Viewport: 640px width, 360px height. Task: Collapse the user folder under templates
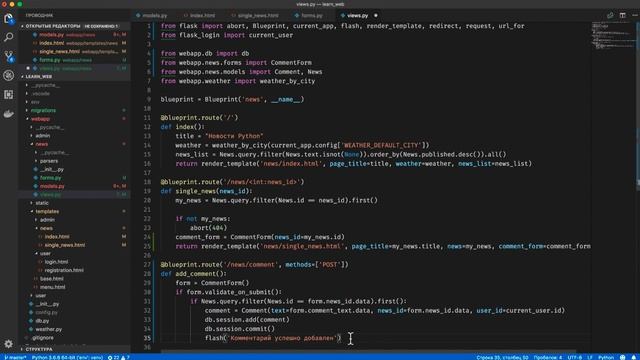click(45, 253)
